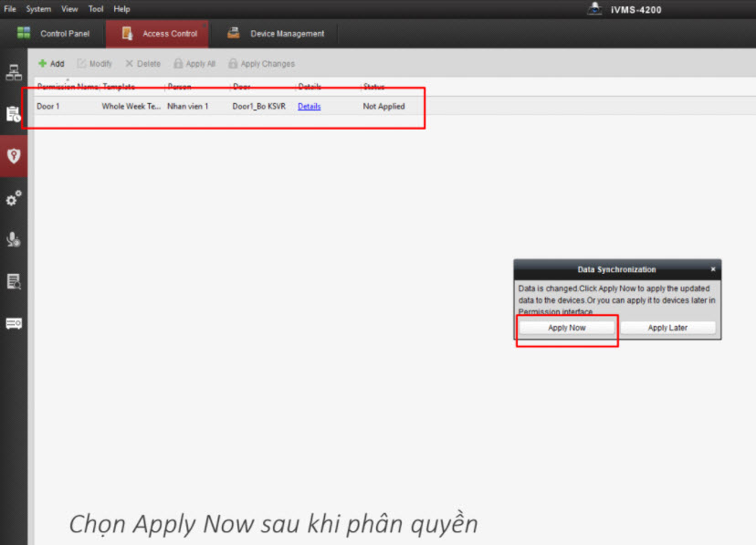Click the green Add plus icon
This screenshot has width=756, height=545.
coord(43,64)
